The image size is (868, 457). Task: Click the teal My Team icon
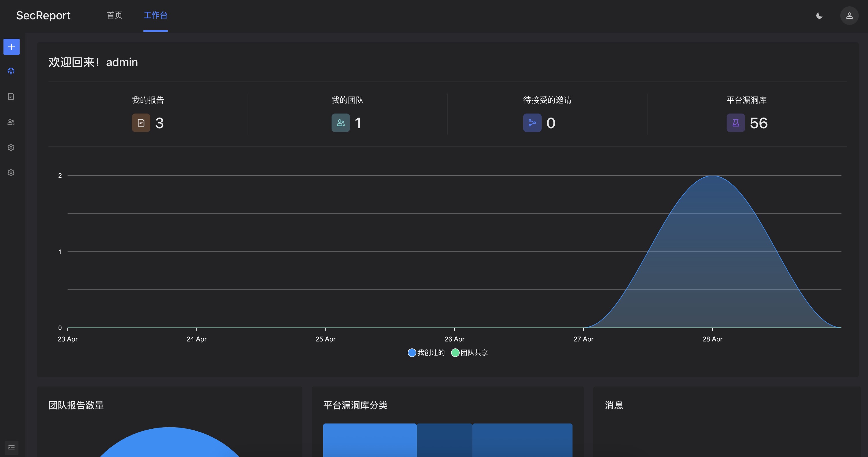pos(340,123)
